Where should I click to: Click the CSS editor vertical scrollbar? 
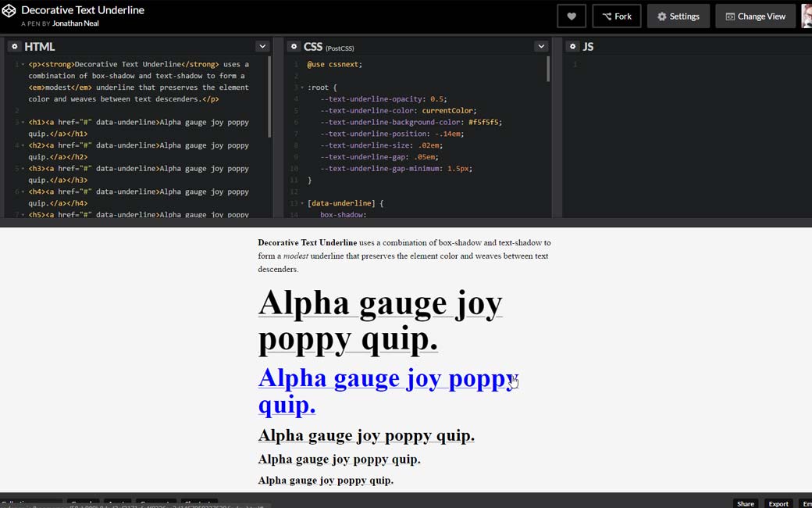click(x=548, y=70)
